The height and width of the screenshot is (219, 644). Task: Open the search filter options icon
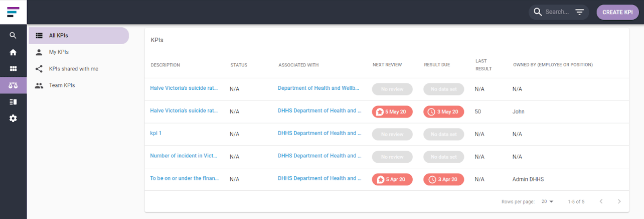coord(579,12)
